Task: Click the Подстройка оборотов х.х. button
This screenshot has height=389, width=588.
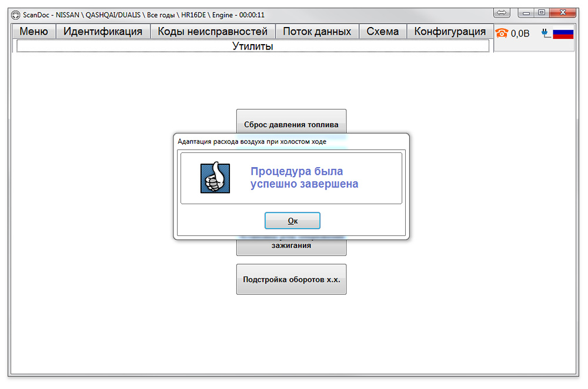Action: click(x=292, y=280)
